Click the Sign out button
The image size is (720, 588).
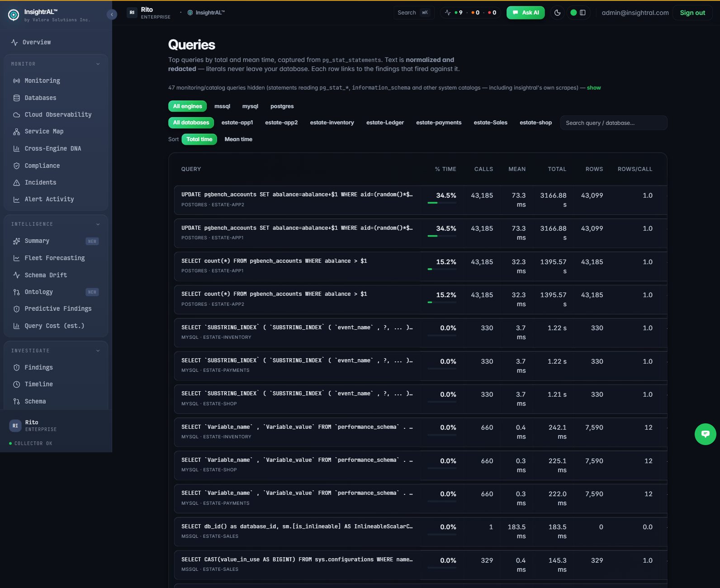click(x=692, y=13)
